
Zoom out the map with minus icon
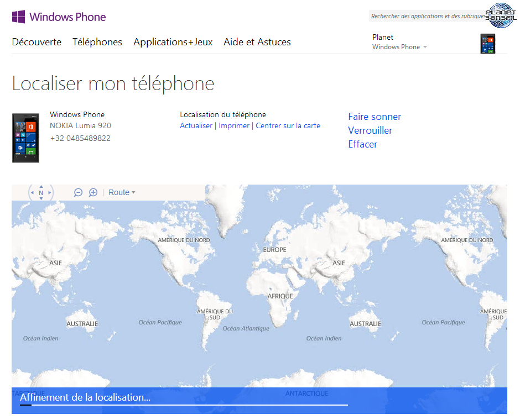[78, 192]
